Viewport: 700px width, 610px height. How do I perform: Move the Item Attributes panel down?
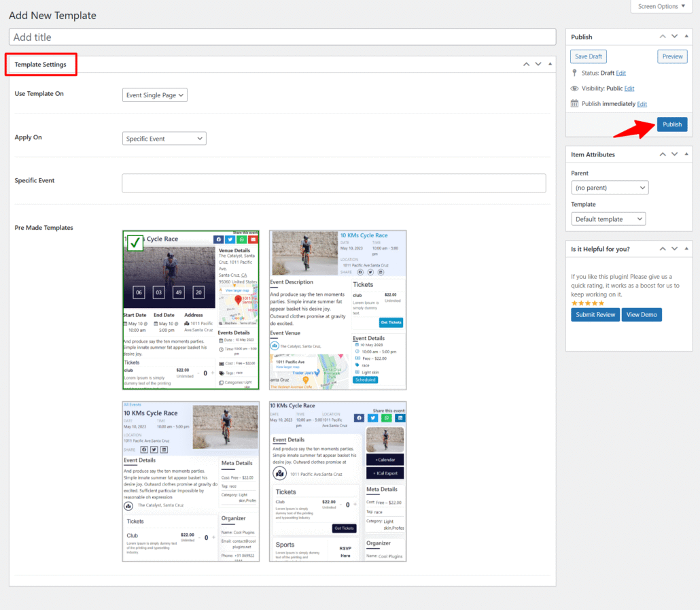click(x=675, y=154)
